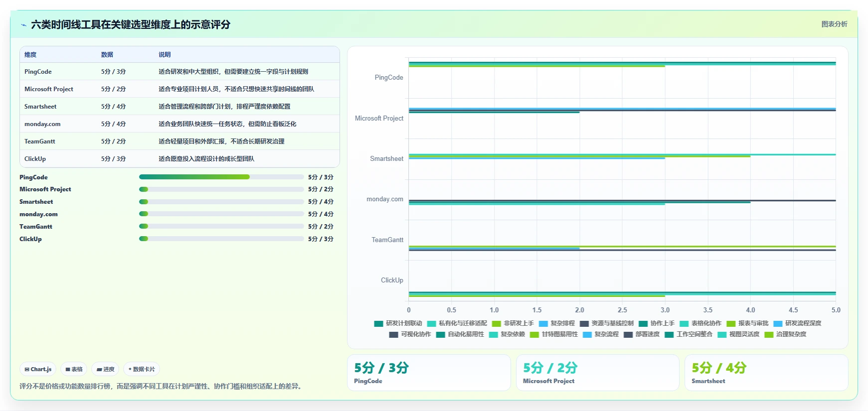The height and width of the screenshot is (411, 868).
Task: Click the ClickUp progress bar
Action: pyautogui.click(x=221, y=239)
